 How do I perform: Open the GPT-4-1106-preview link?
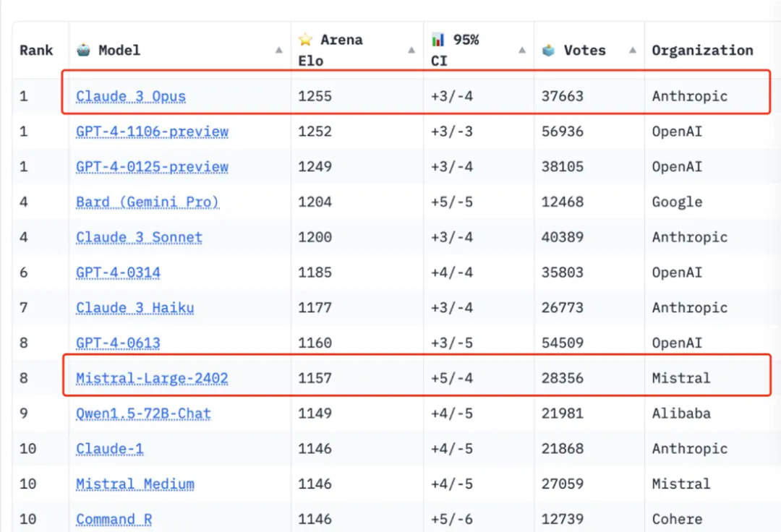152,132
